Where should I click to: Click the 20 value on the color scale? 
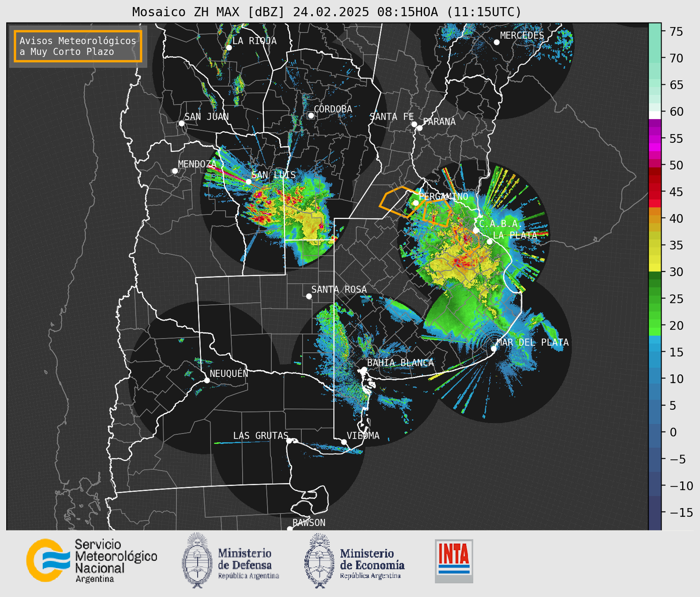click(676, 325)
